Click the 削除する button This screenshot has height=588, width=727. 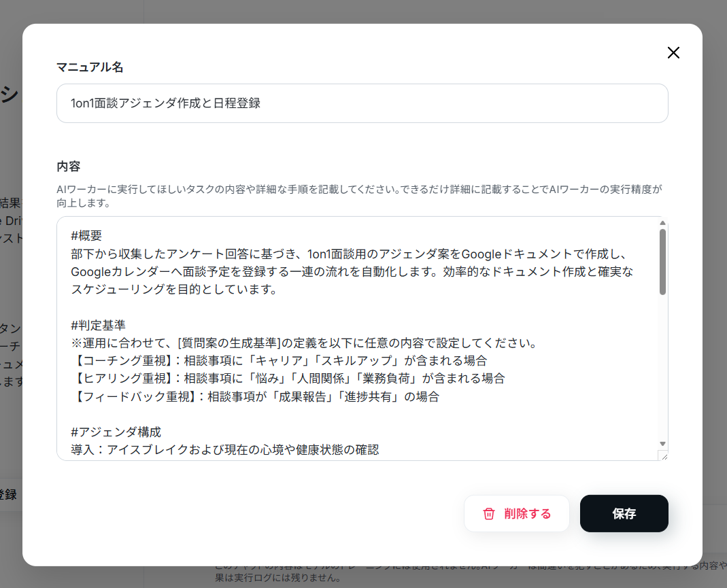[516, 513]
